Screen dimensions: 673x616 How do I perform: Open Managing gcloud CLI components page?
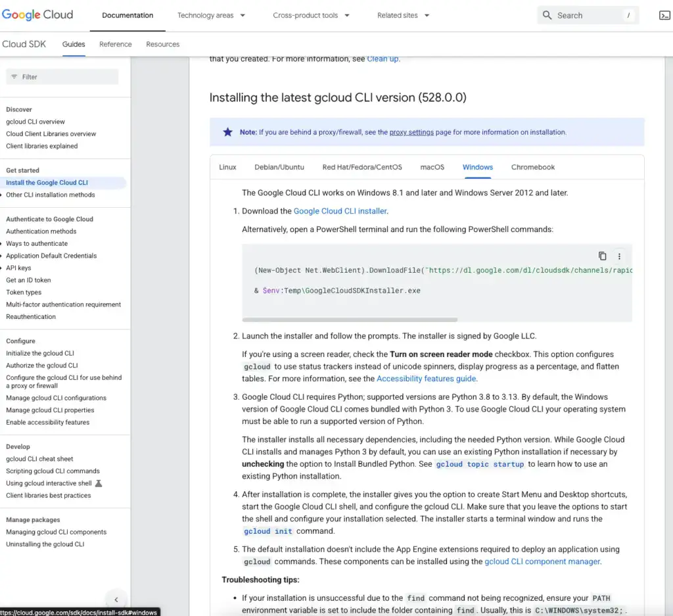tap(56, 532)
